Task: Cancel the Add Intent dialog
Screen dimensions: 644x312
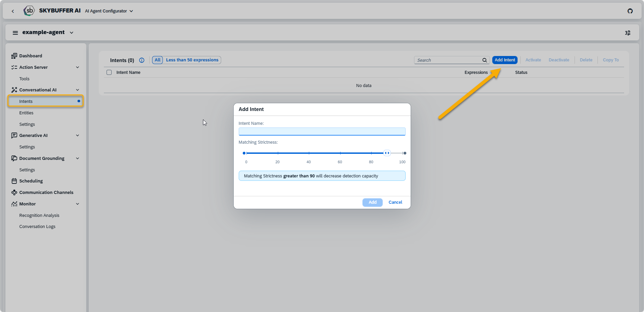Action: (395, 202)
